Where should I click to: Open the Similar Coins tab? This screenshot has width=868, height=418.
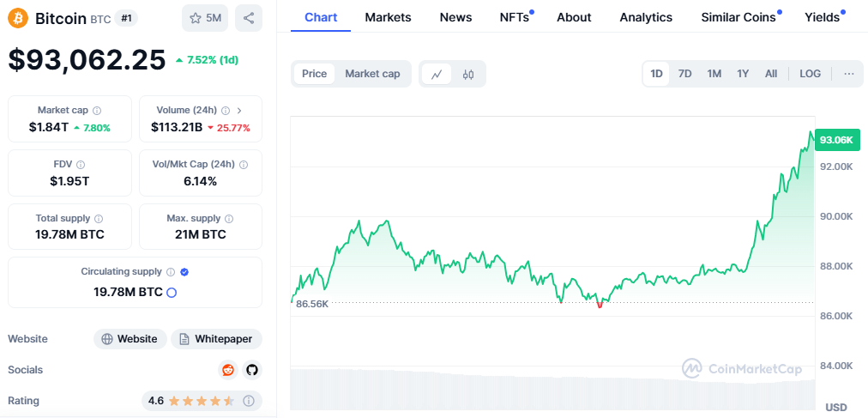point(738,17)
